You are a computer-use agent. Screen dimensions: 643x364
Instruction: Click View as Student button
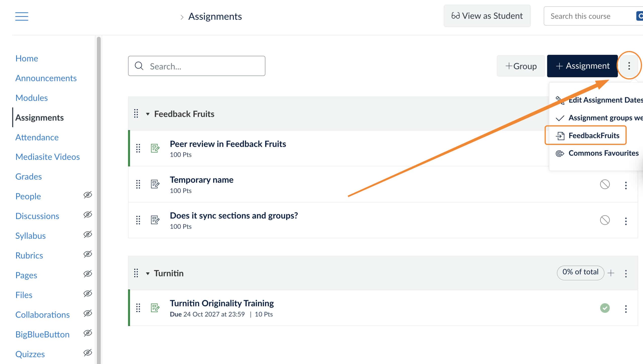point(487,16)
